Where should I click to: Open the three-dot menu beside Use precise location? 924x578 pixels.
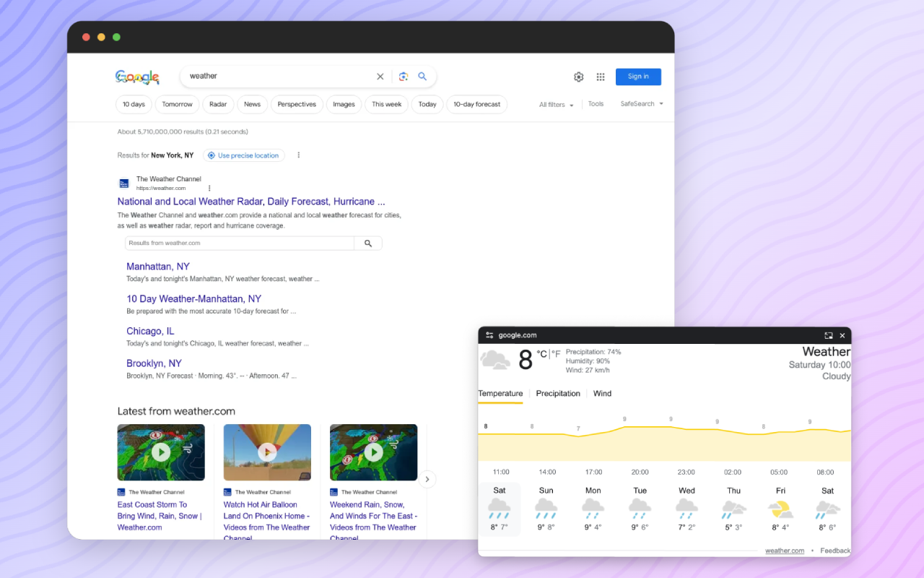coord(298,155)
